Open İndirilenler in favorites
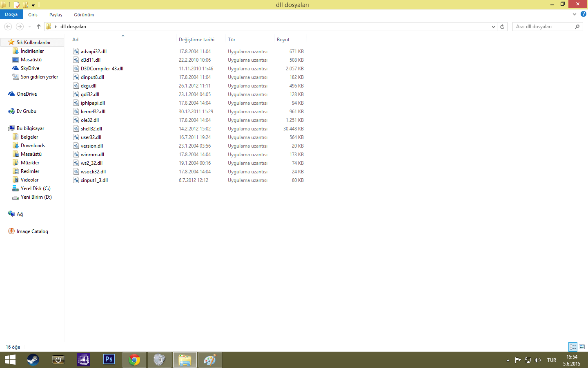Image resolution: width=588 pixels, height=368 pixels. click(x=32, y=51)
